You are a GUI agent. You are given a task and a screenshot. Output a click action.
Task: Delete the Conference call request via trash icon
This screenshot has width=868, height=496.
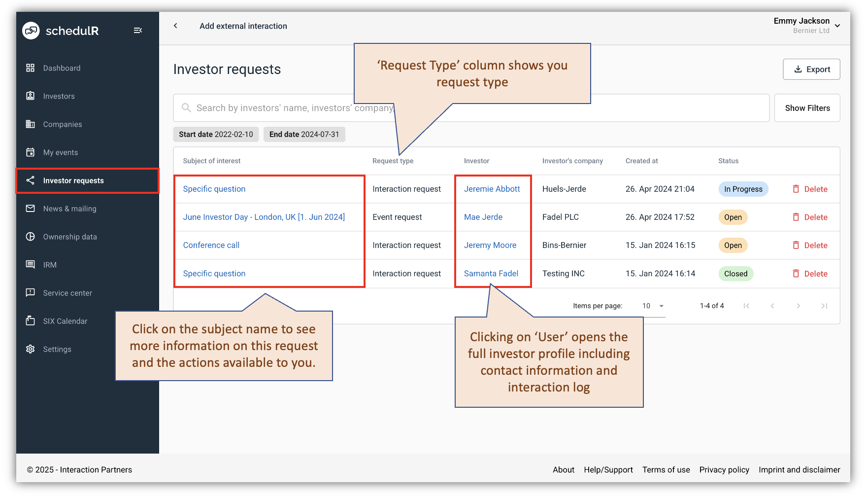(x=797, y=245)
